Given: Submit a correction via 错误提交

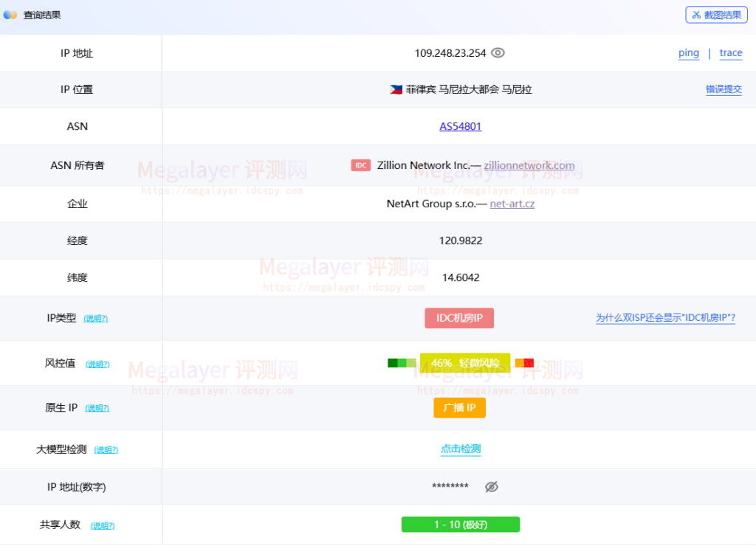Looking at the screenshot, I should point(724,89).
